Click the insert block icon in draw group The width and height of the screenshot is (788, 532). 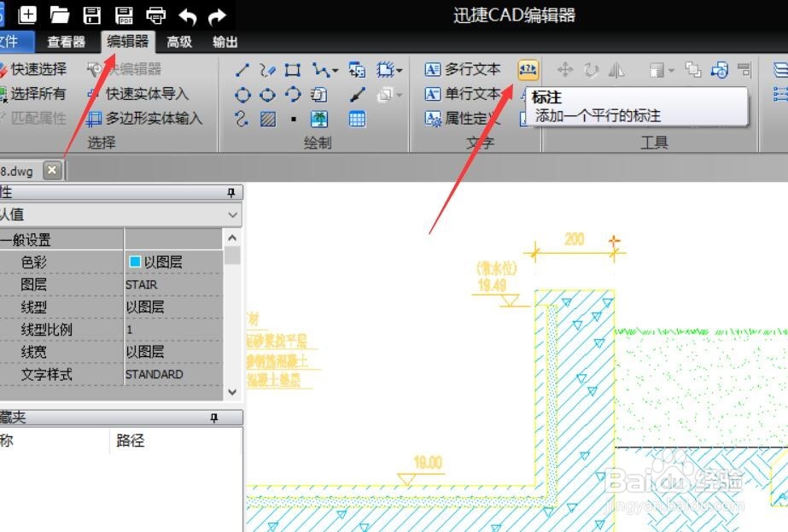click(357, 70)
